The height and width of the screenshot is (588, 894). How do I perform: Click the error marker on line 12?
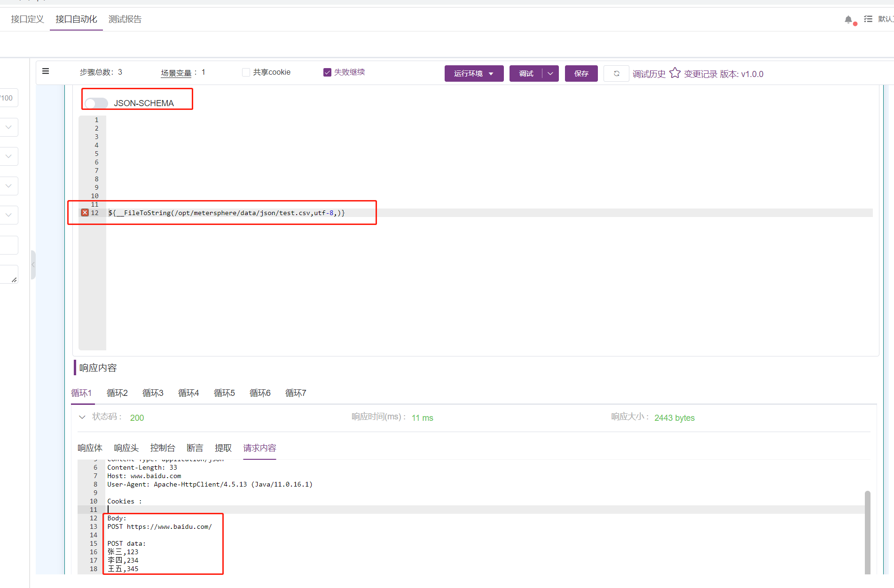(85, 213)
